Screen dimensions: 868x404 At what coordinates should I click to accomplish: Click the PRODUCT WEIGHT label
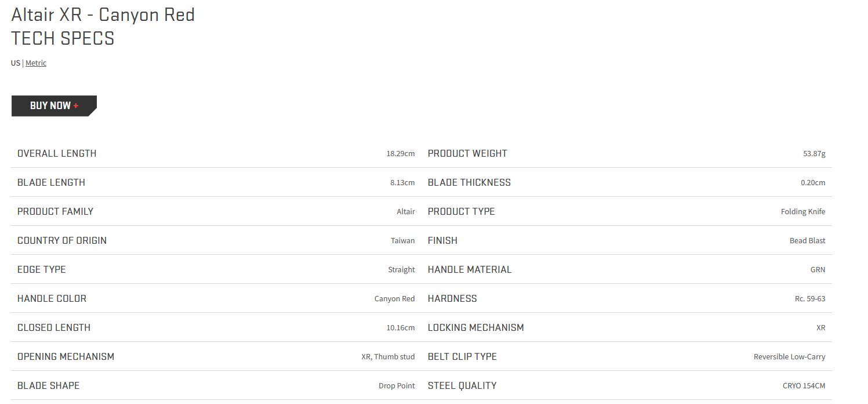tap(467, 153)
